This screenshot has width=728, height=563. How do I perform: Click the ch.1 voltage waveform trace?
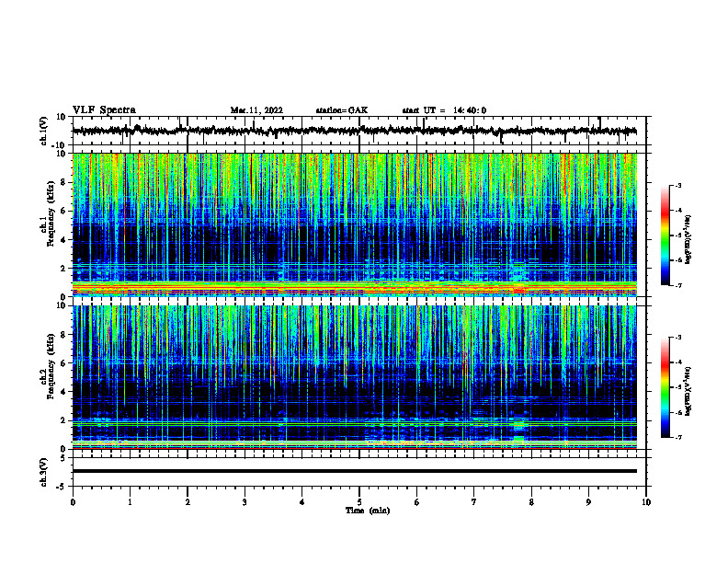coord(354,131)
